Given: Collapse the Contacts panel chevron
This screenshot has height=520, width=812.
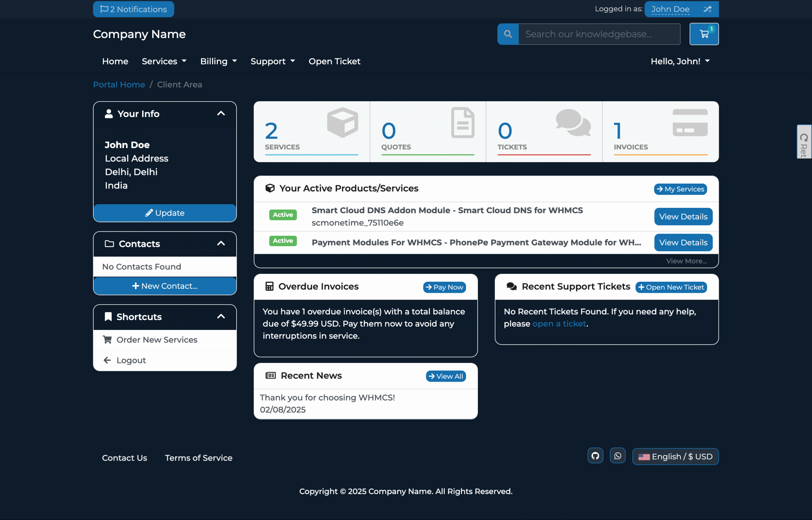Looking at the screenshot, I should pos(221,243).
